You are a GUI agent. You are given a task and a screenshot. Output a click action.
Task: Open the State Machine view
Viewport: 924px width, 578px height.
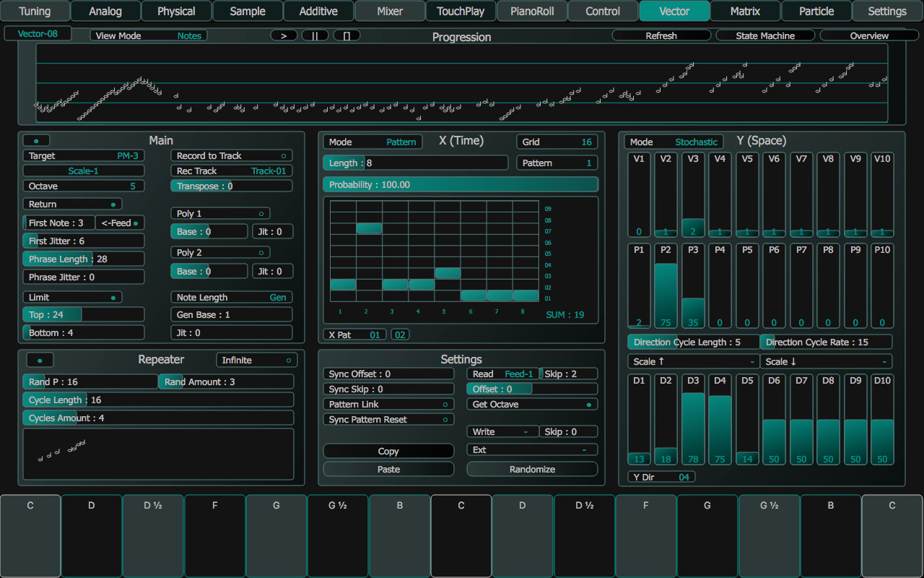click(765, 35)
